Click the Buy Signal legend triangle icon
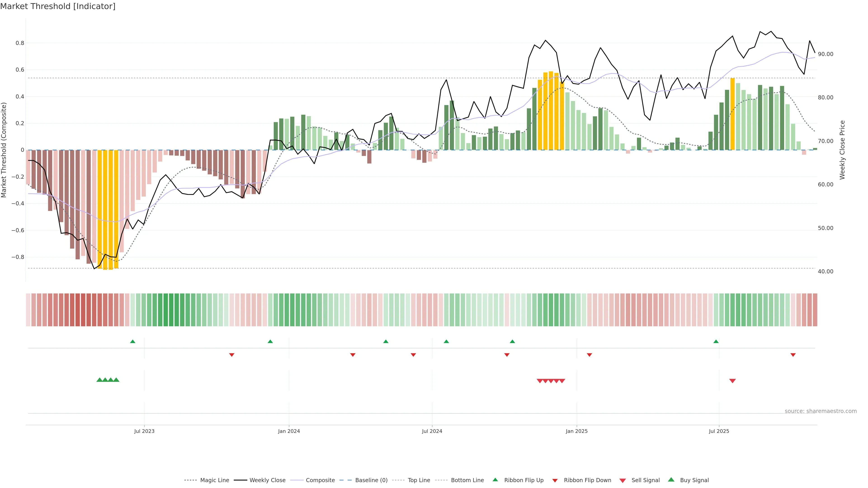Image resolution: width=868 pixels, height=488 pixels. (x=671, y=480)
